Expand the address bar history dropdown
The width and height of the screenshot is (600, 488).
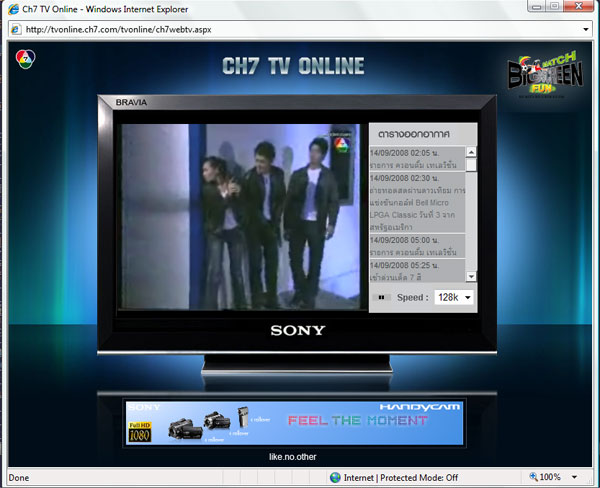click(585, 29)
